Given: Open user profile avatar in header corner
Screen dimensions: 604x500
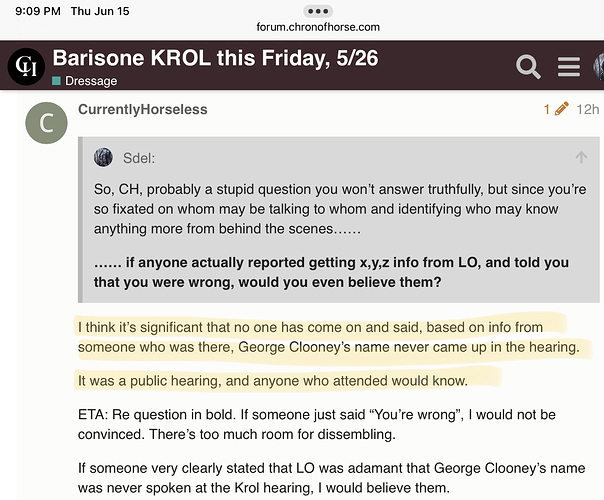Looking at the screenshot, I should pyautogui.click(x=599, y=67).
